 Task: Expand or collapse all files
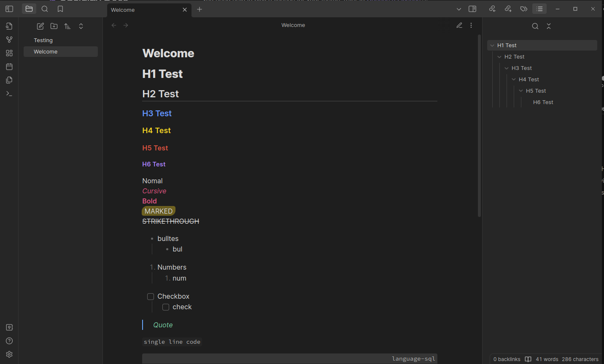[81, 26]
